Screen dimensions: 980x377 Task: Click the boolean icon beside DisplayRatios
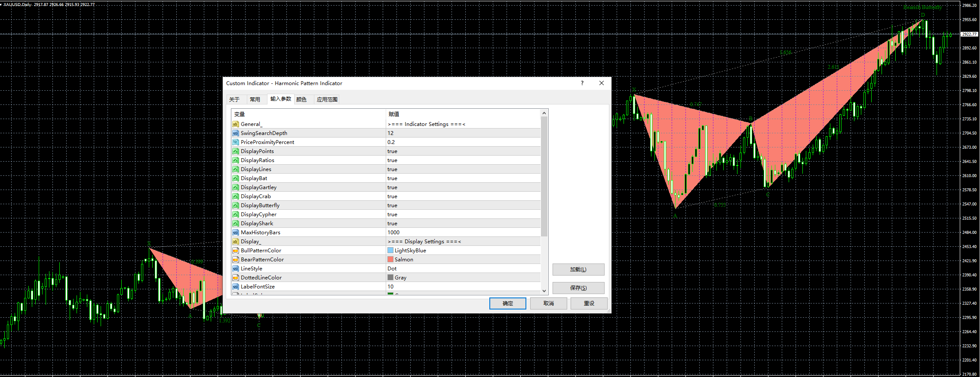[x=235, y=160]
